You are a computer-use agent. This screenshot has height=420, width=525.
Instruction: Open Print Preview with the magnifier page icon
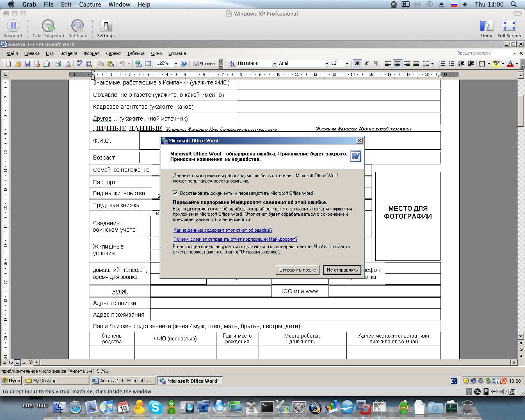pos(68,64)
